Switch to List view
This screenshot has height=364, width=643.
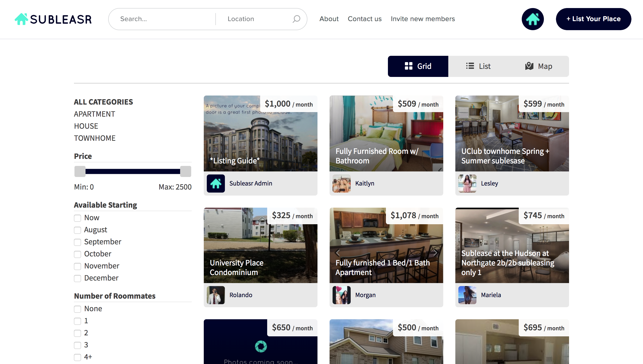pyautogui.click(x=478, y=66)
